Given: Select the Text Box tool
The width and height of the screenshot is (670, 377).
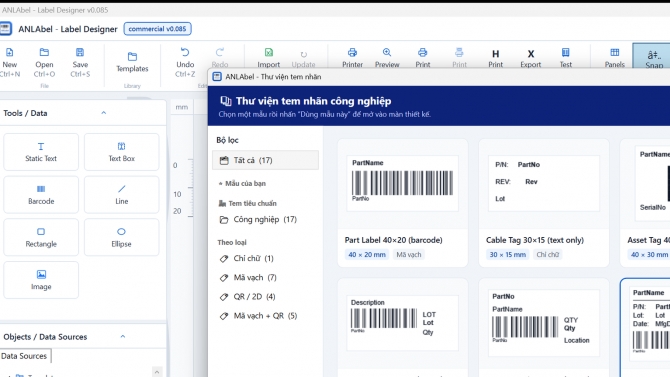Looking at the screenshot, I should tap(121, 152).
